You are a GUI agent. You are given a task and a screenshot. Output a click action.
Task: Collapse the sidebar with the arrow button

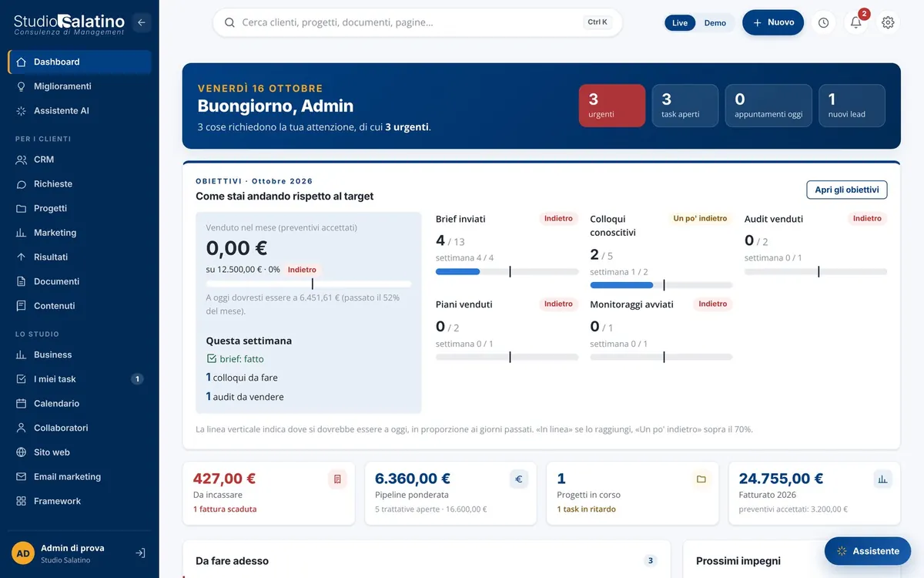[x=141, y=22]
